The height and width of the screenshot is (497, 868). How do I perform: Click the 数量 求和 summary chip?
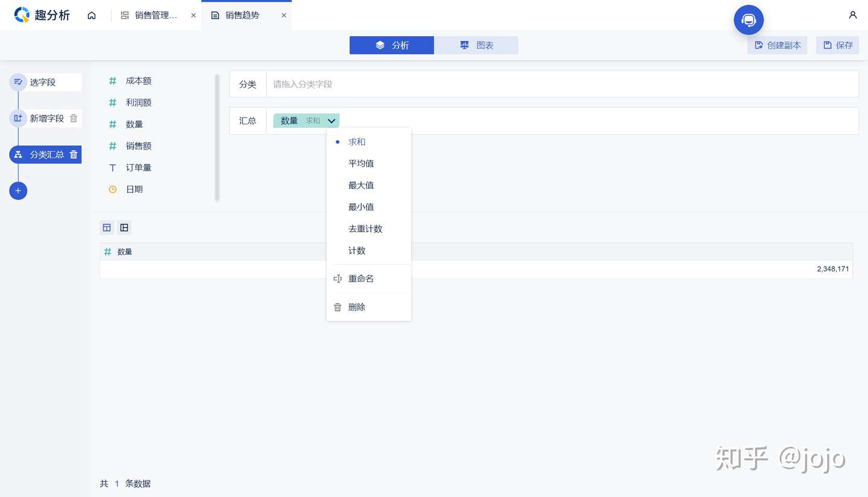306,121
